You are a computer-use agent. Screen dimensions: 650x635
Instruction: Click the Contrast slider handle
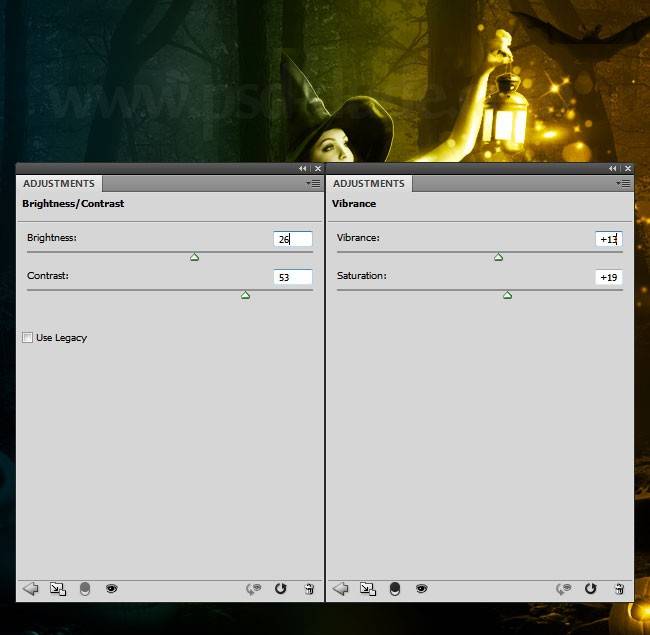coord(245,295)
